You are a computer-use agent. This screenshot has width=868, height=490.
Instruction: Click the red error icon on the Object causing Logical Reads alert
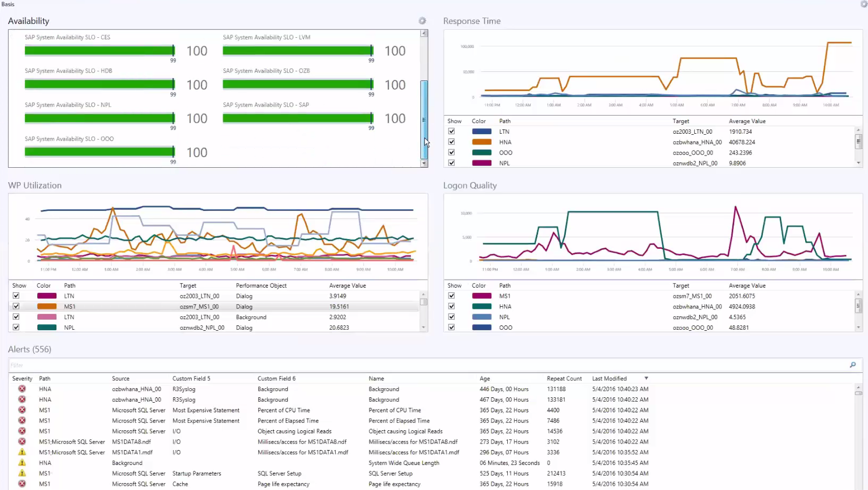[22, 431]
